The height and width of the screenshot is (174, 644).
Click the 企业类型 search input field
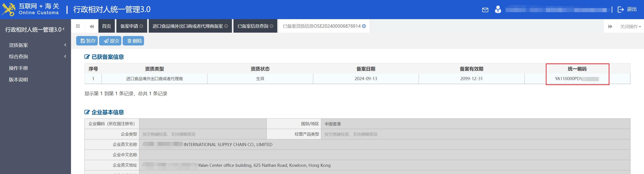click(x=202, y=134)
